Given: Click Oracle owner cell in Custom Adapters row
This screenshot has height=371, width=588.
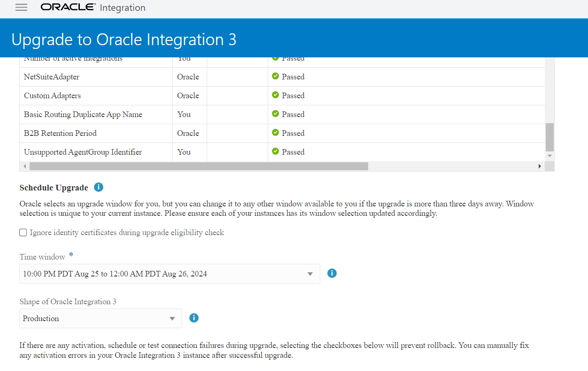Looking at the screenshot, I should pos(190,95).
